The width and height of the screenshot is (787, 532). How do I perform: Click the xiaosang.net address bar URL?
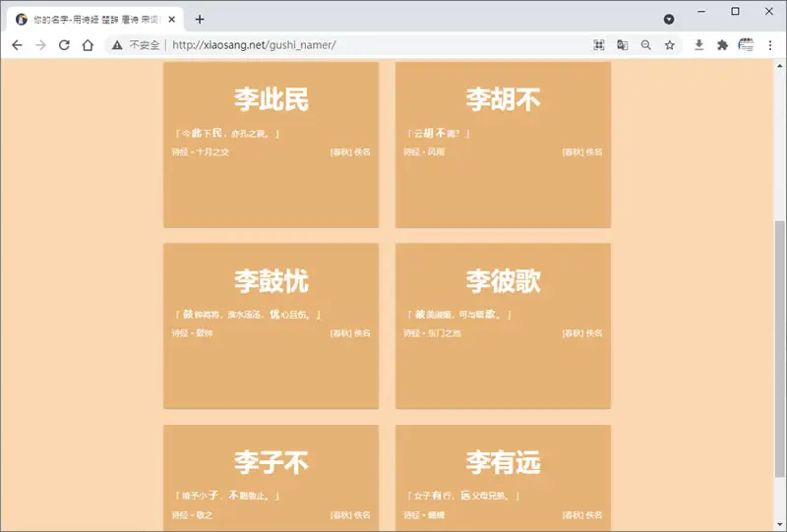(254, 45)
